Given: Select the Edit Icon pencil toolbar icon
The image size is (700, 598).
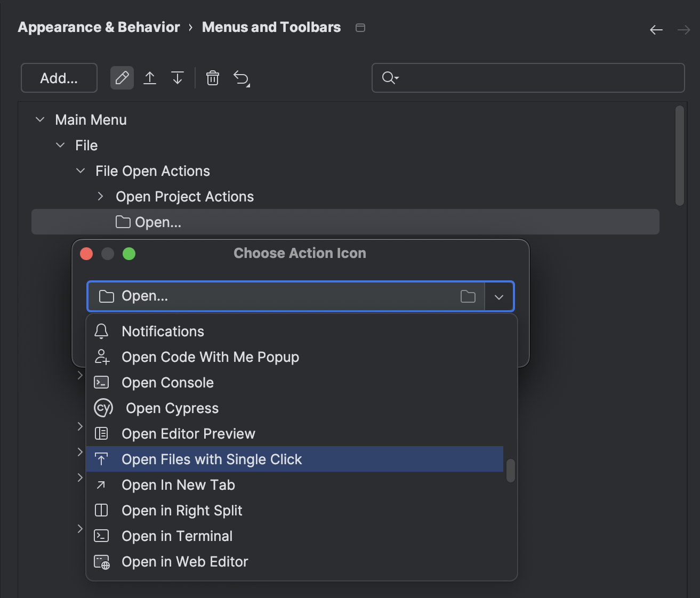Looking at the screenshot, I should pyautogui.click(x=122, y=78).
